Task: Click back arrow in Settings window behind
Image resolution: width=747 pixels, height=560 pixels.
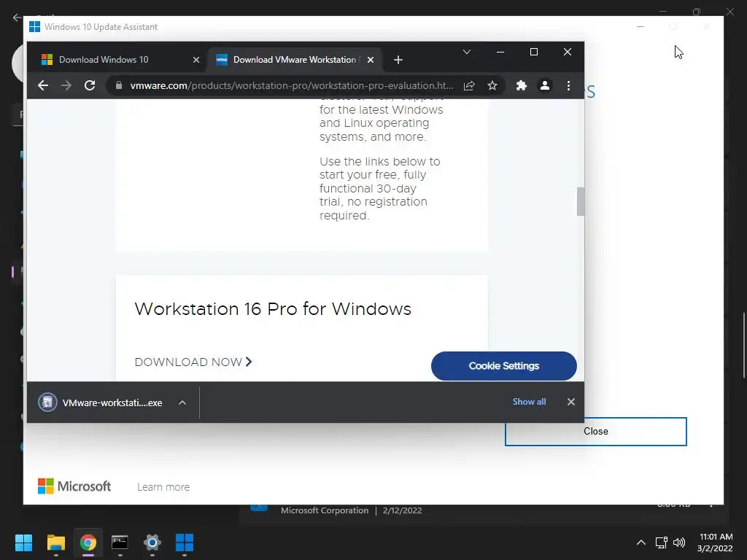Action: tap(17, 17)
